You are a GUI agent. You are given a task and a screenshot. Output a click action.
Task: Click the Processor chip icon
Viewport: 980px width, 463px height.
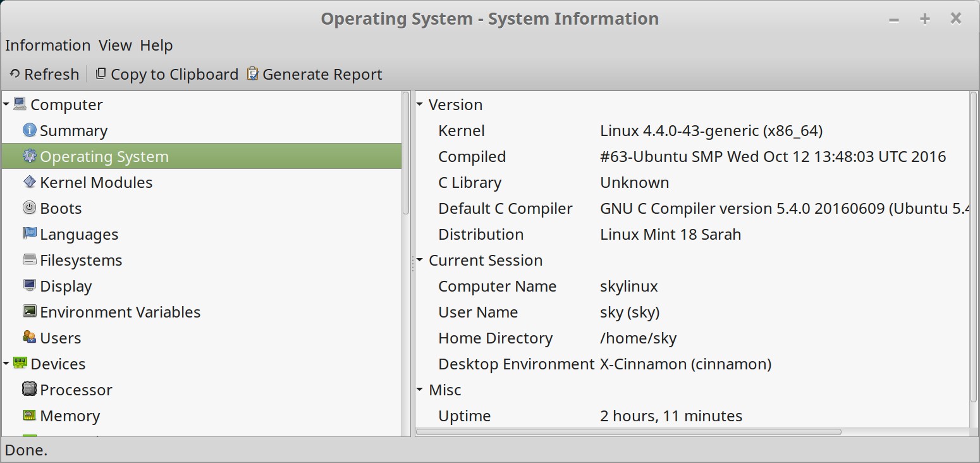(29, 390)
